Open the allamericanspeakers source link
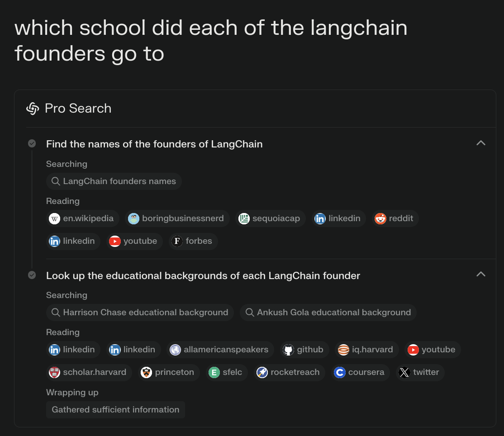 point(220,350)
